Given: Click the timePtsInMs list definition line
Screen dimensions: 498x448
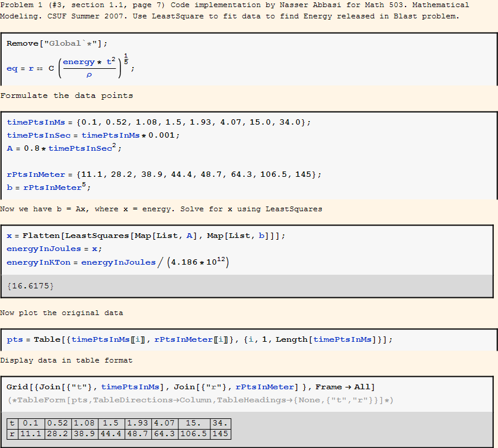Looking at the screenshot, I should pyautogui.click(x=158, y=122).
